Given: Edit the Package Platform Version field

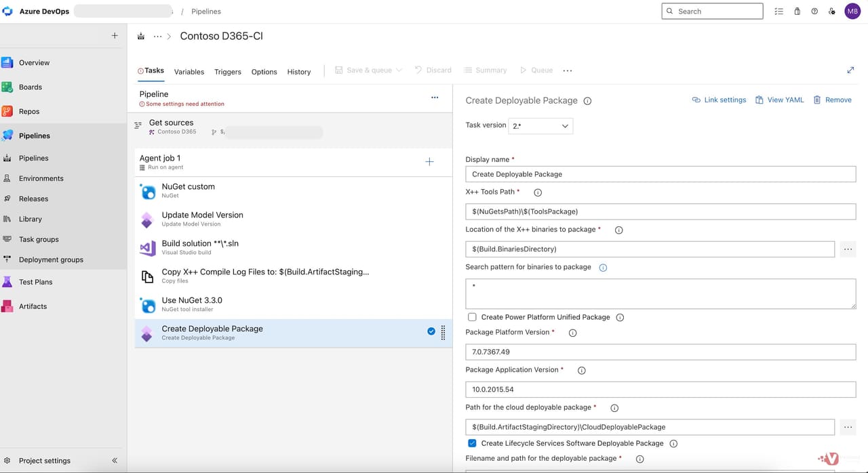Looking at the screenshot, I should click(660, 352).
